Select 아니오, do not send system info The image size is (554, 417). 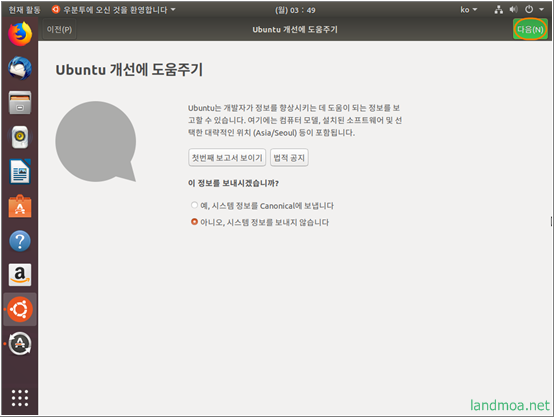[260, 222]
